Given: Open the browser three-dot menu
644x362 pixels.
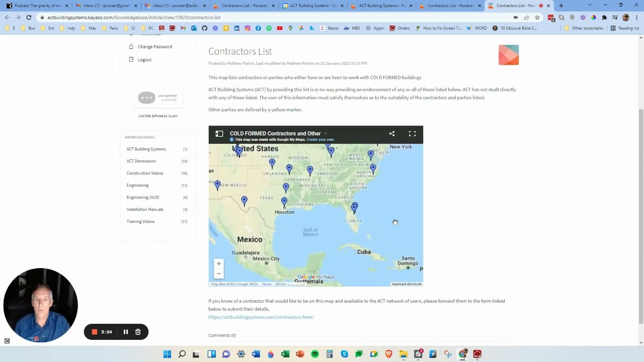Looking at the screenshot, I should (637, 17).
